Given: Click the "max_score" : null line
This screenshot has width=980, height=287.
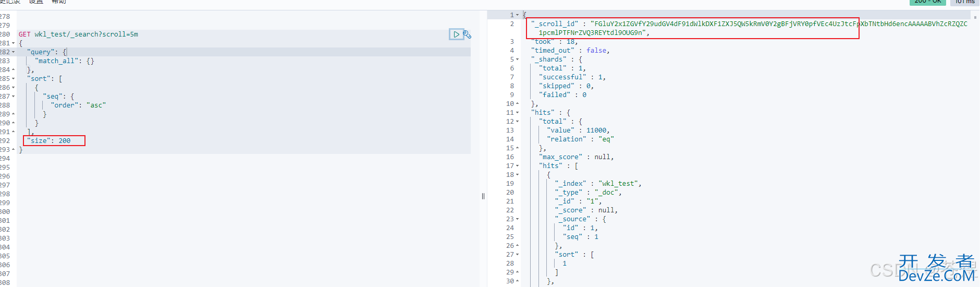Looking at the screenshot, I should tap(577, 157).
